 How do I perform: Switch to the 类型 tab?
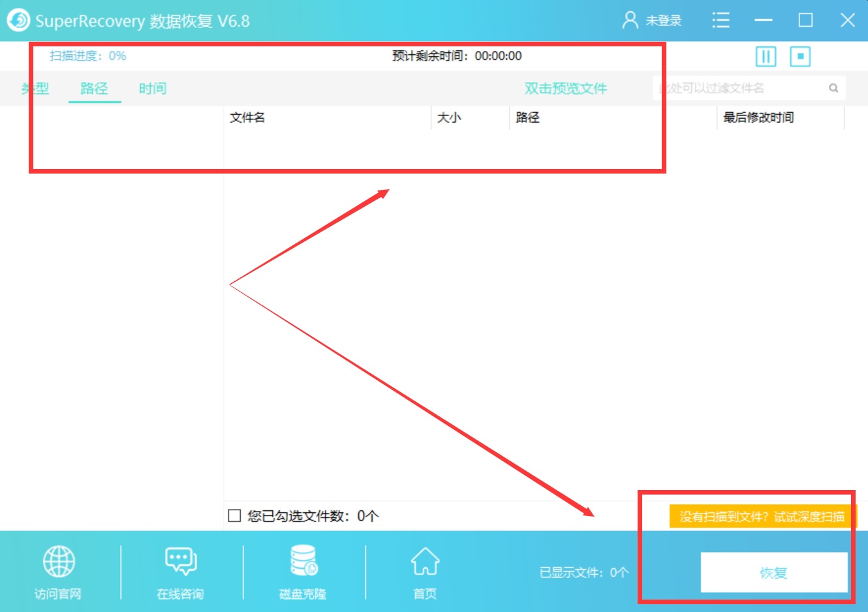(x=35, y=89)
